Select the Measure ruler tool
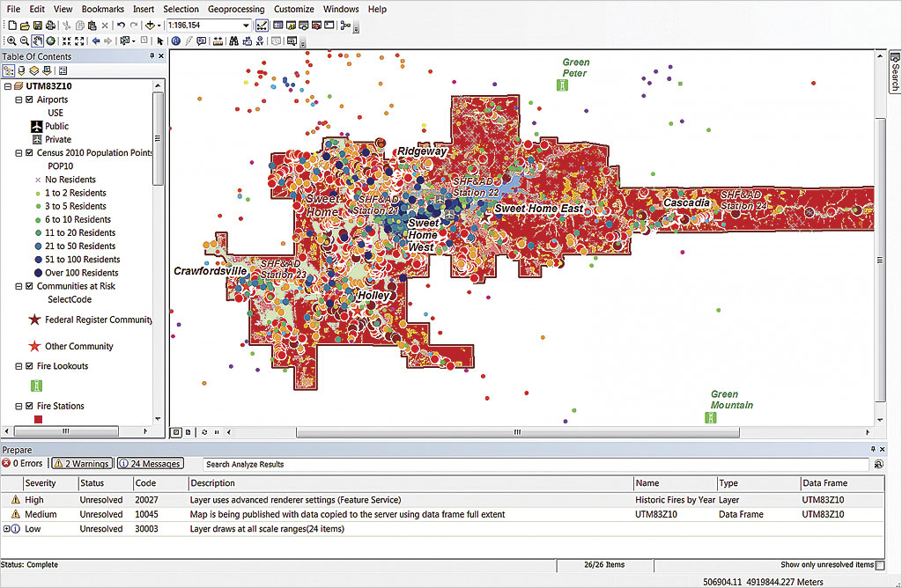902x588 pixels. [218, 40]
